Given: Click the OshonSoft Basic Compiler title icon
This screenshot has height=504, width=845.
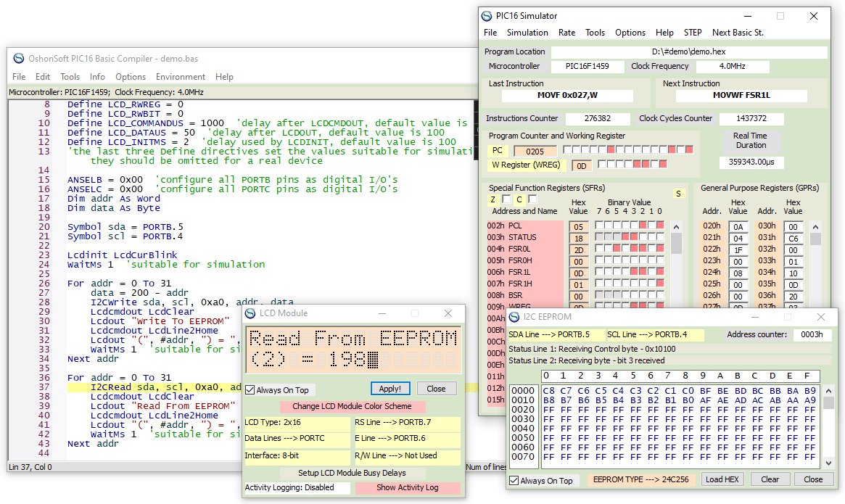Looking at the screenshot, I should (19, 58).
